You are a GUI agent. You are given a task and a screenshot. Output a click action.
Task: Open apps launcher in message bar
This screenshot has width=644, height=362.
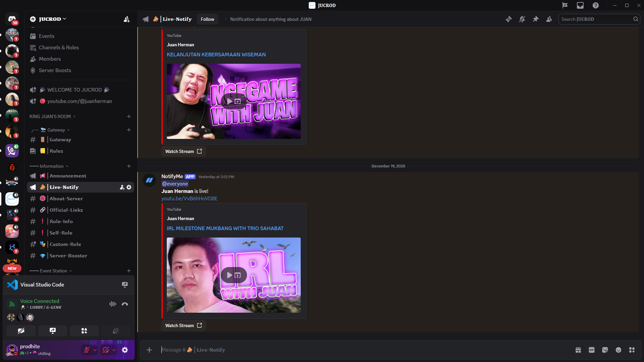632,350
